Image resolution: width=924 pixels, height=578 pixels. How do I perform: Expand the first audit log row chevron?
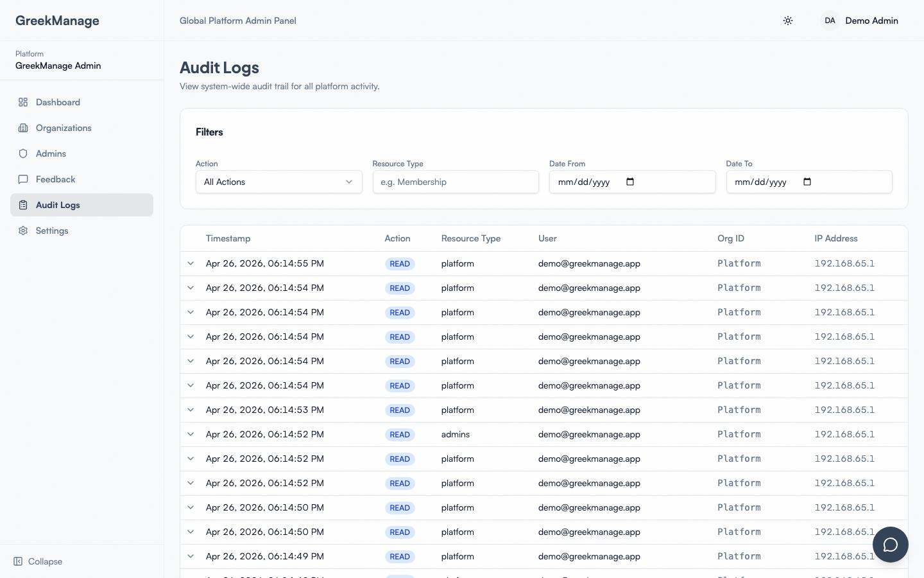(x=191, y=263)
